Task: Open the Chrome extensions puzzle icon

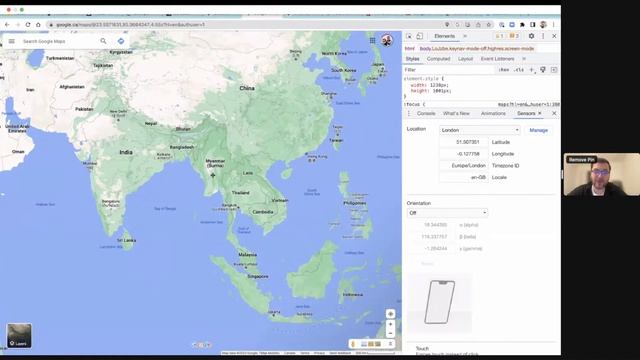Action: 522,25
